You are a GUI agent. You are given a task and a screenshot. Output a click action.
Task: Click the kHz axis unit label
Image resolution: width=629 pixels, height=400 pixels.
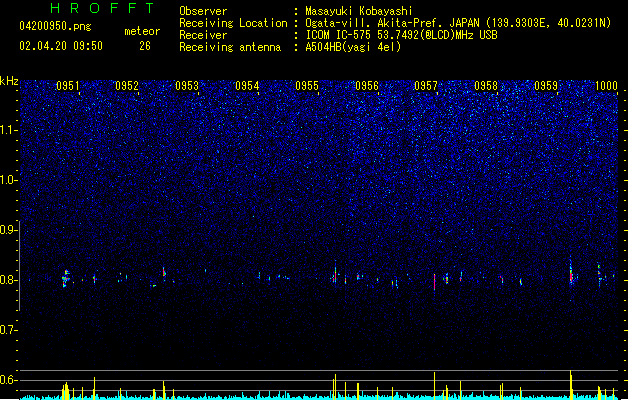(x=9, y=81)
